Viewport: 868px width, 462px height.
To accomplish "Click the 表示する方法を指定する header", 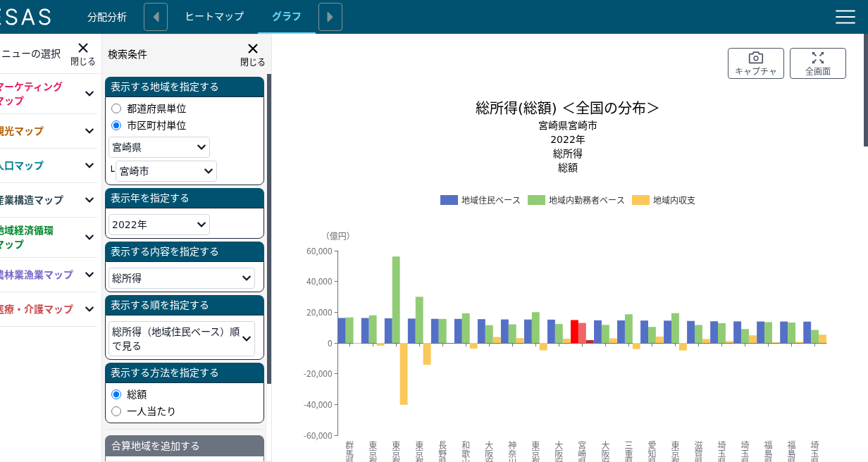I will point(185,373).
